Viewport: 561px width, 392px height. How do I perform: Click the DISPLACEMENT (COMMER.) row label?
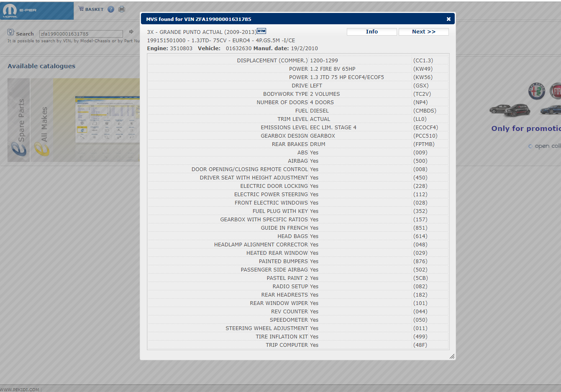tap(272, 61)
